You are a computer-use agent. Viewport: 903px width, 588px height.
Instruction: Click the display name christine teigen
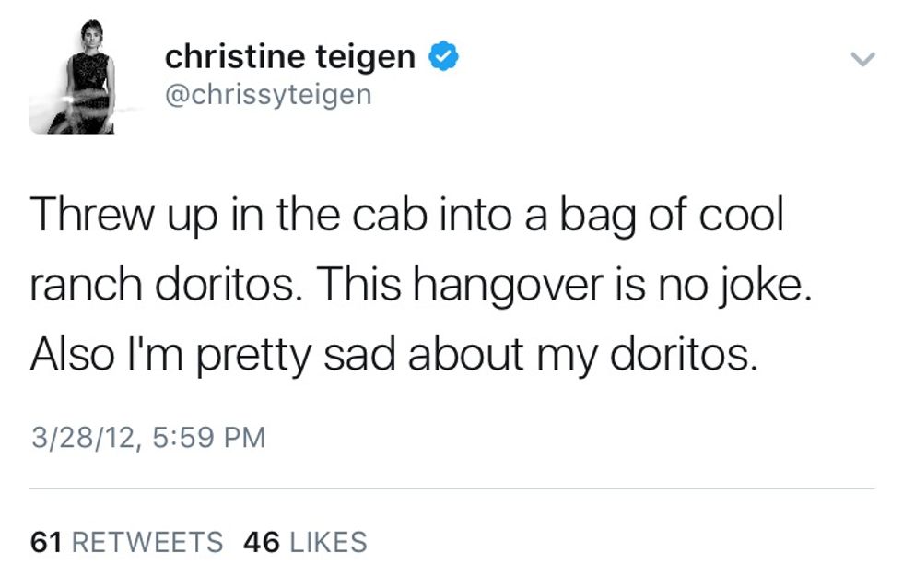pos(290,58)
